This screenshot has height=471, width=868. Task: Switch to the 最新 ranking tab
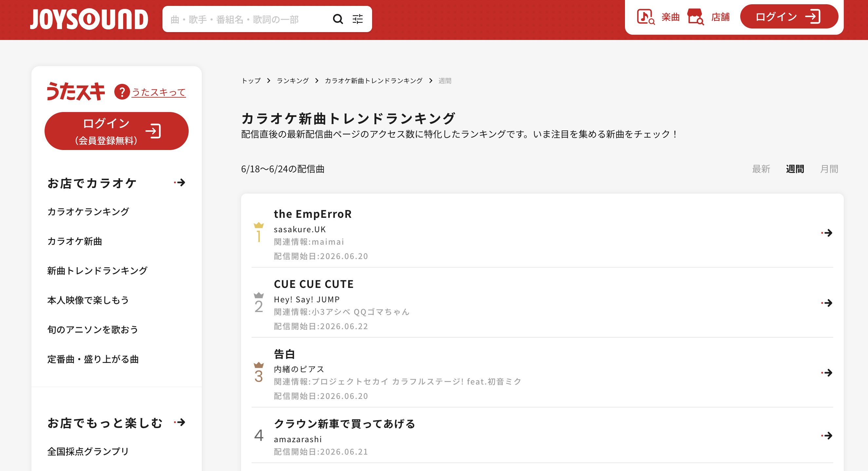[x=761, y=169]
